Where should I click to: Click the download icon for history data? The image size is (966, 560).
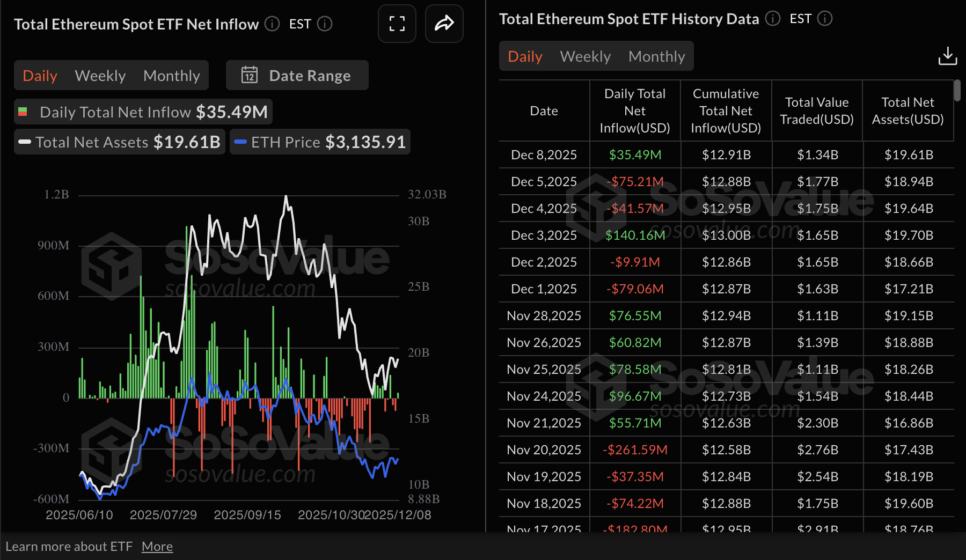coord(948,56)
